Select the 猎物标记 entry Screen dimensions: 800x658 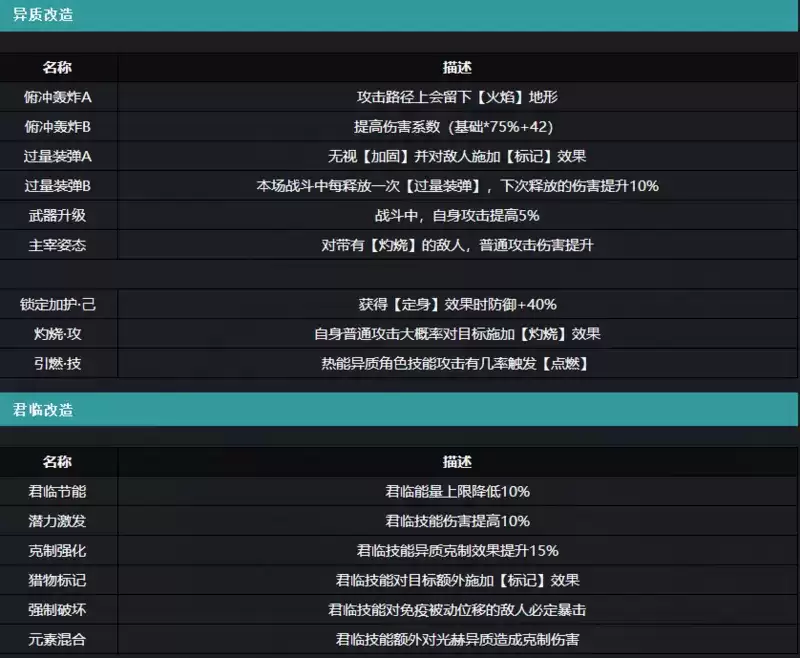coord(57,580)
